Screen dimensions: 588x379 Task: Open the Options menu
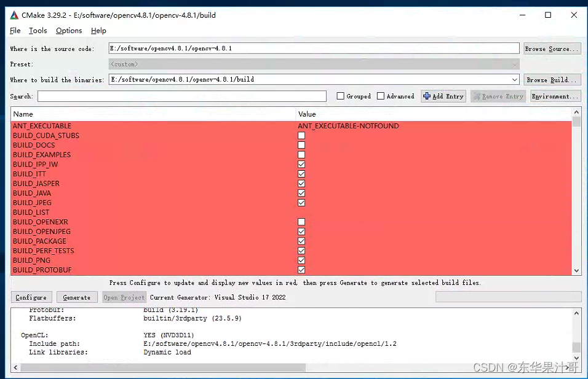(68, 30)
